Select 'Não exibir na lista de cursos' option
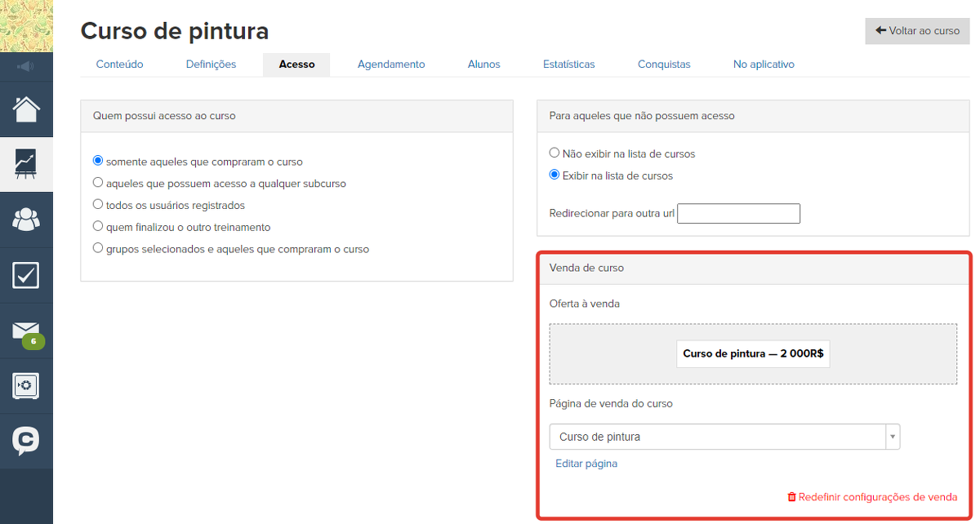Image resolution: width=980 pixels, height=524 pixels. point(555,153)
